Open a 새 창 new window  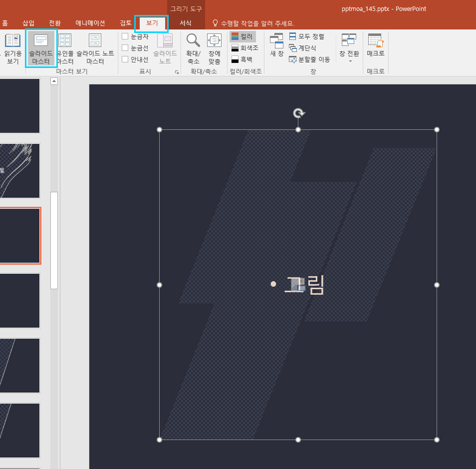tap(276, 45)
